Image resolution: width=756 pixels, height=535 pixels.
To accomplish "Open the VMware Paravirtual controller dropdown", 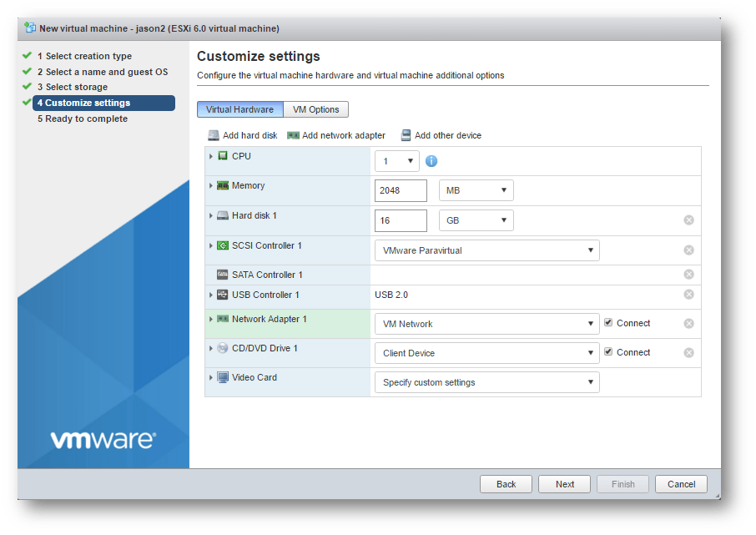I will 487,250.
